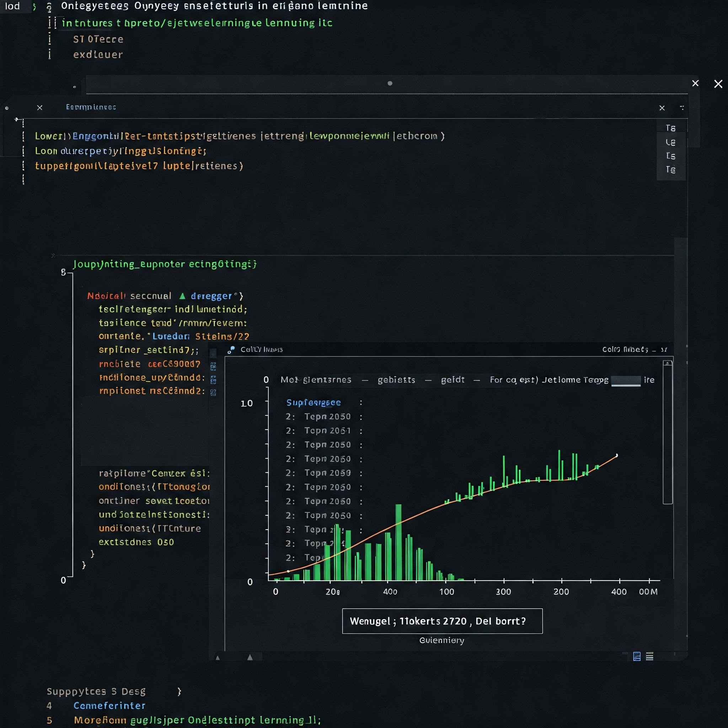728x728 pixels.
Task: Click the top blue gutter icon beside rncbiete line
Action: point(213,366)
